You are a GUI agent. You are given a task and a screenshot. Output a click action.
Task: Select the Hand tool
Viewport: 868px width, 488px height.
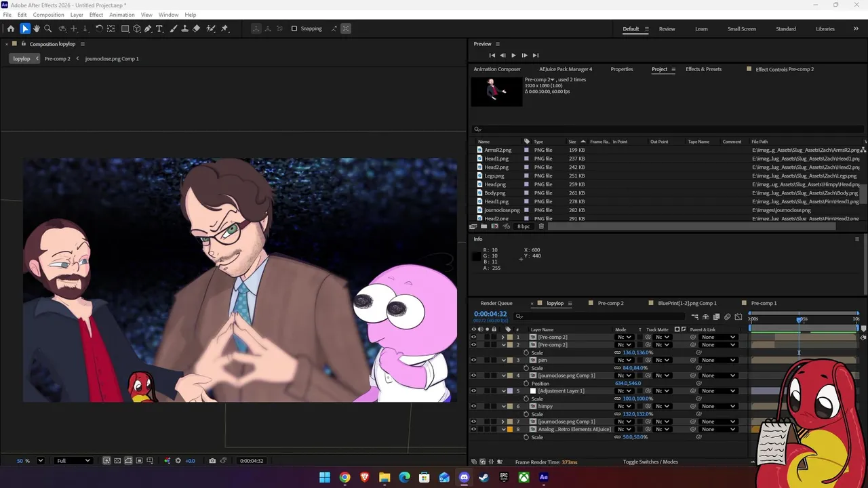pos(37,28)
